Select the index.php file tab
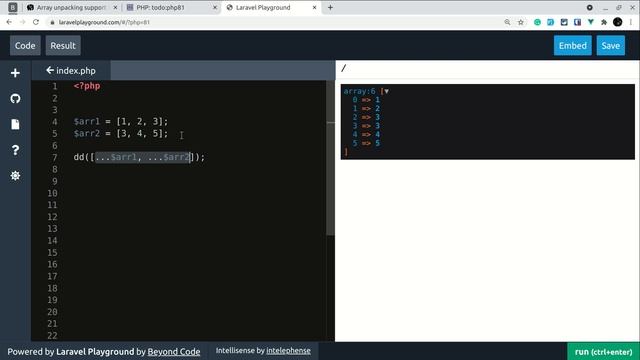Viewport: 640px width, 360px height. [x=71, y=71]
